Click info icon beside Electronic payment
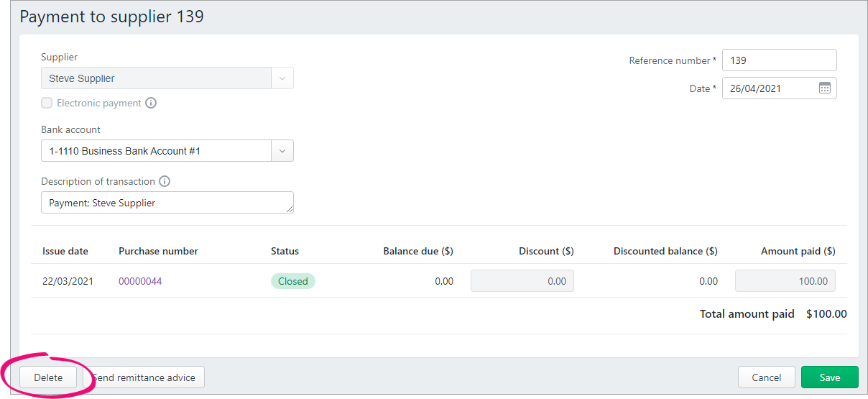The height and width of the screenshot is (399, 868). (x=151, y=103)
